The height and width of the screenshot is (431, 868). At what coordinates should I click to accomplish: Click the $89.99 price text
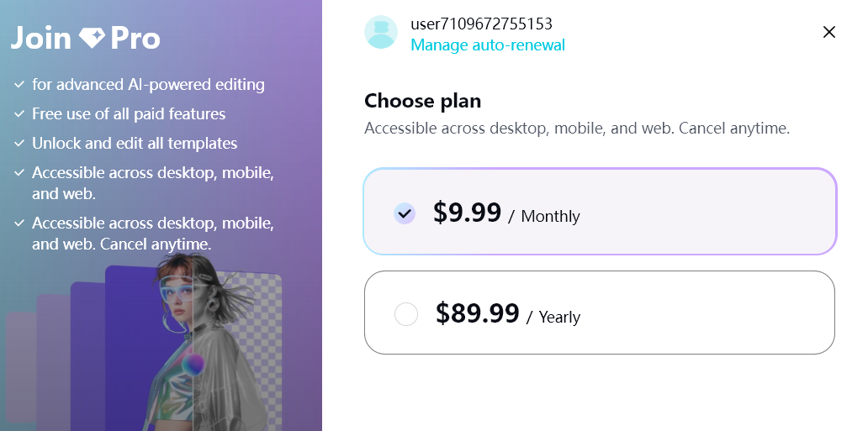click(477, 313)
